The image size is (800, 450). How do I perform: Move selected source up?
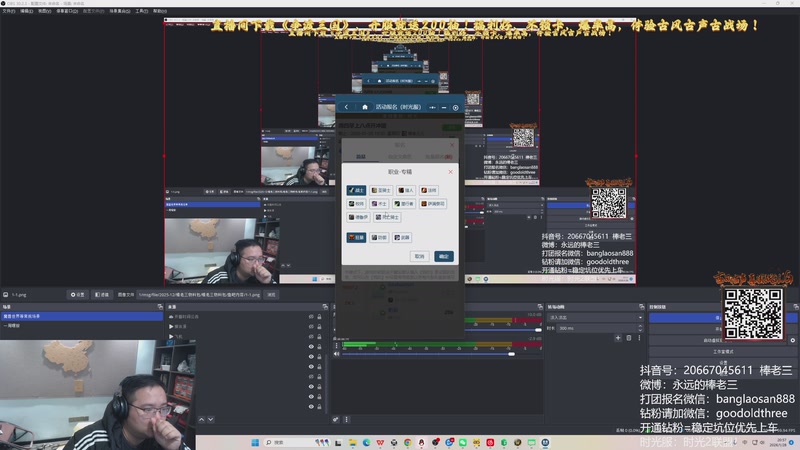202,419
